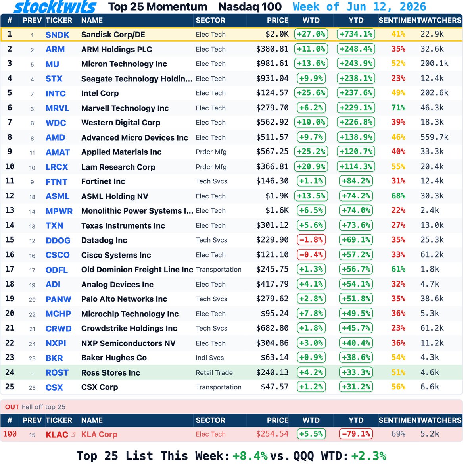Viewport: 476px width, 470px height.
Task: Click the top table SECTOR column header
Action: tap(210, 20)
